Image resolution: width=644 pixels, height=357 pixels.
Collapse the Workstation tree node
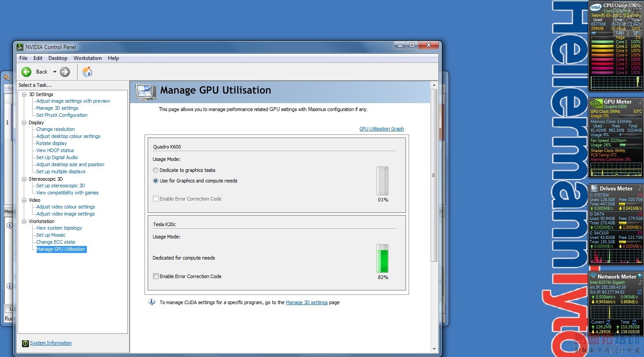pos(24,221)
